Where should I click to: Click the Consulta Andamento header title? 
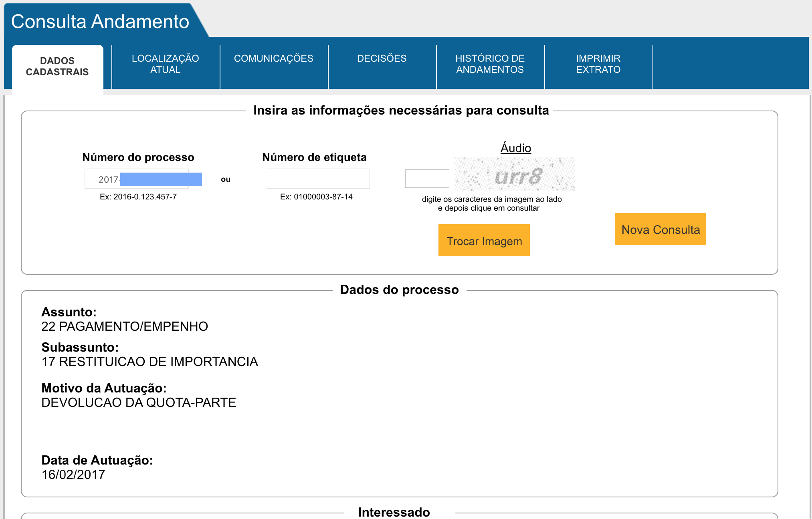tap(100, 22)
